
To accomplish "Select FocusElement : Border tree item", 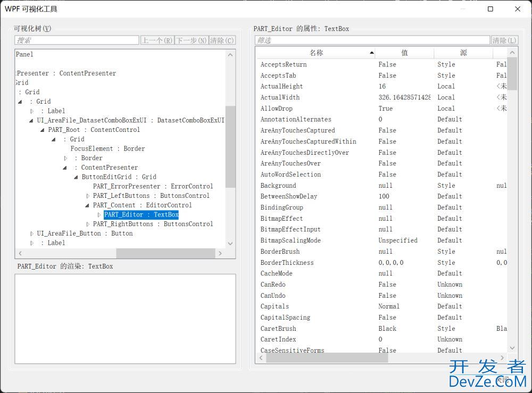I will tap(107, 148).
